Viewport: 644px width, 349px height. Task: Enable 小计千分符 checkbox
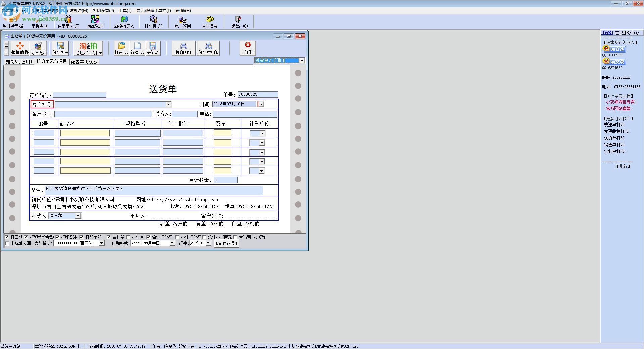coord(177,237)
